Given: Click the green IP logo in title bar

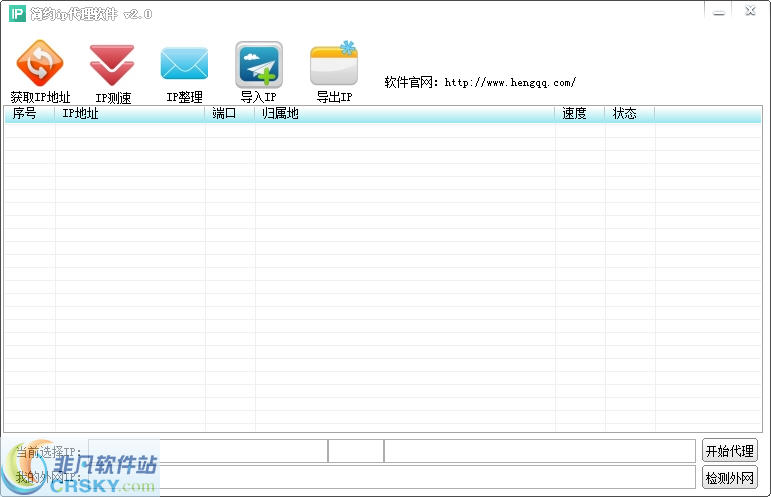Looking at the screenshot, I should pyautogui.click(x=17, y=13).
